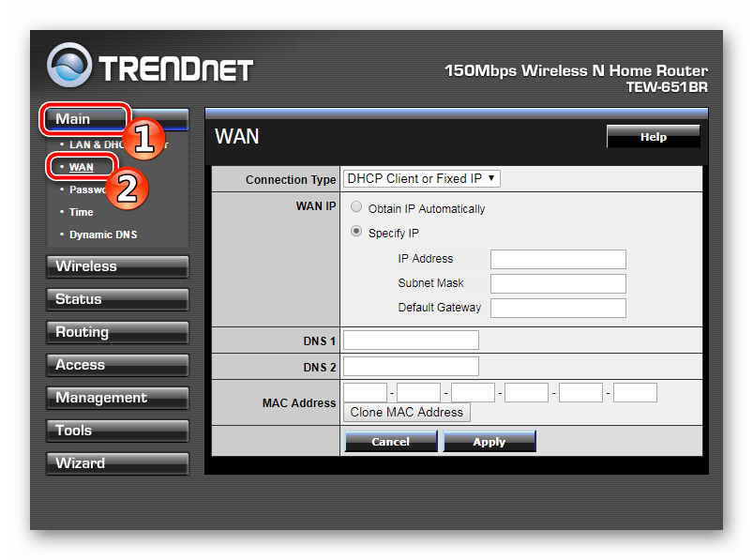
Task: Click the TEW-651BR model text
Action: pyautogui.click(x=667, y=87)
